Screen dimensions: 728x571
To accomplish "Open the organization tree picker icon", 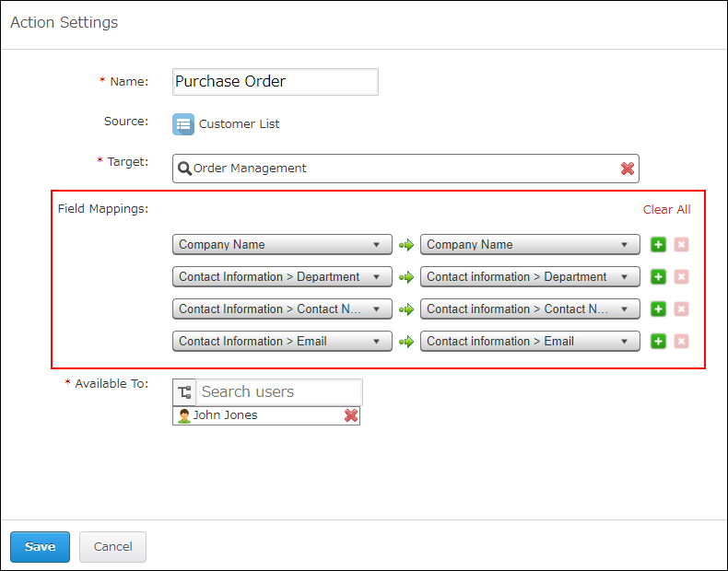I will click(184, 392).
